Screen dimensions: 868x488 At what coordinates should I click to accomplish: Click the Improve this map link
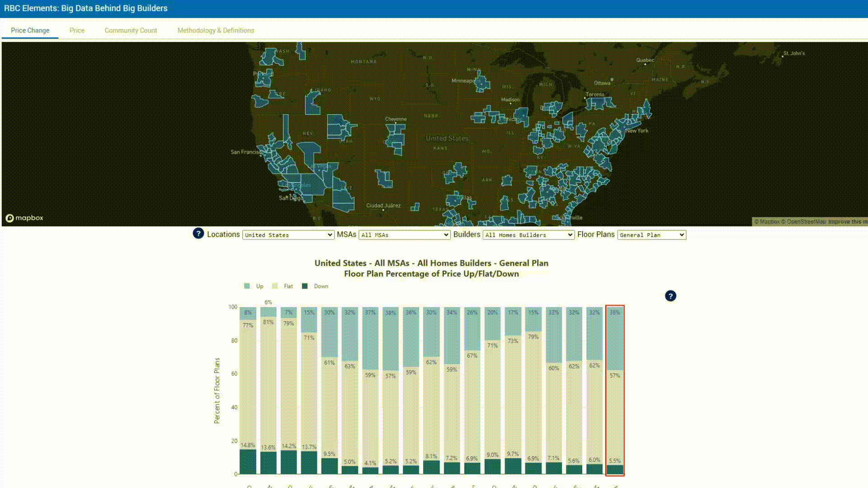[x=848, y=222]
